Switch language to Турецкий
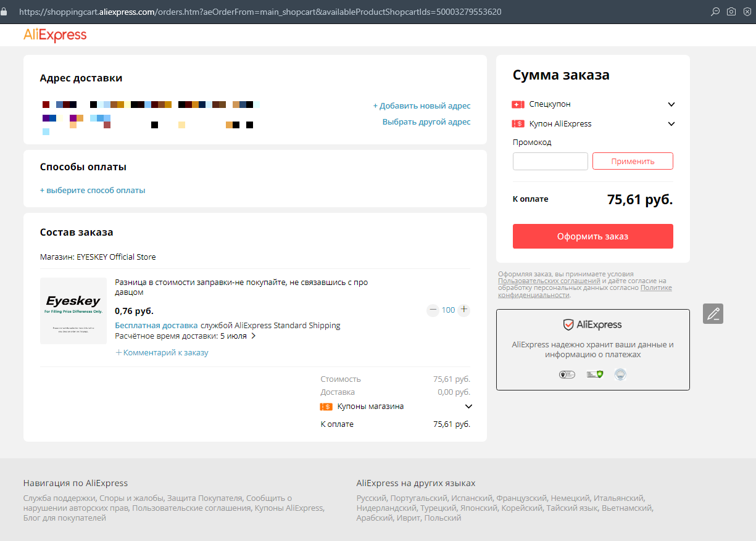756x541 pixels. click(x=438, y=508)
